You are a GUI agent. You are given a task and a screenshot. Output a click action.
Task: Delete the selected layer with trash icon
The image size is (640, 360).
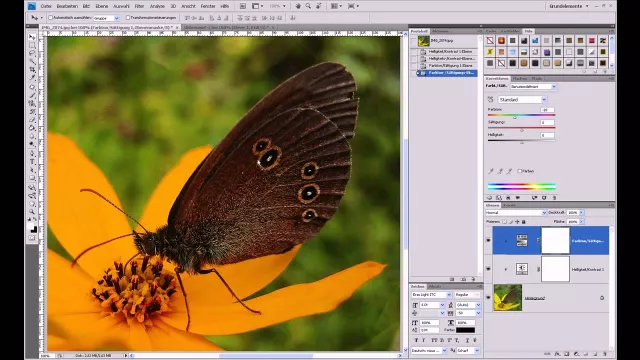[x=605, y=354]
